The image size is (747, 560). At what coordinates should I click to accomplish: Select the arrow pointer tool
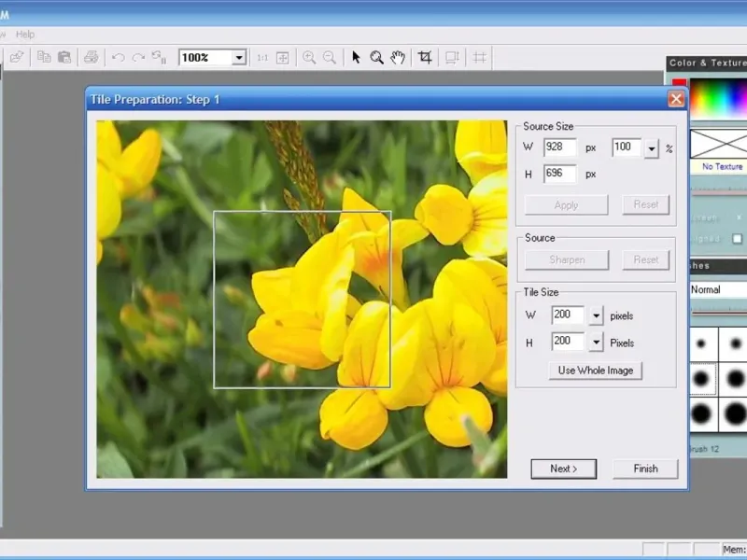(x=356, y=58)
